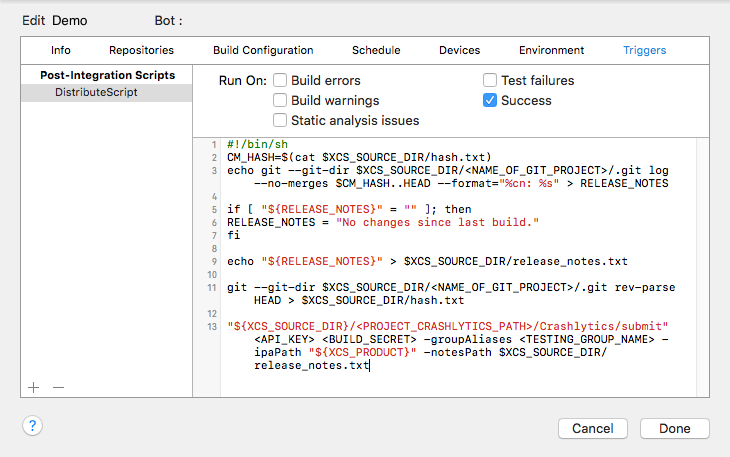730x457 pixels.
Task: Open the Repositories tab
Action: click(x=141, y=50)
